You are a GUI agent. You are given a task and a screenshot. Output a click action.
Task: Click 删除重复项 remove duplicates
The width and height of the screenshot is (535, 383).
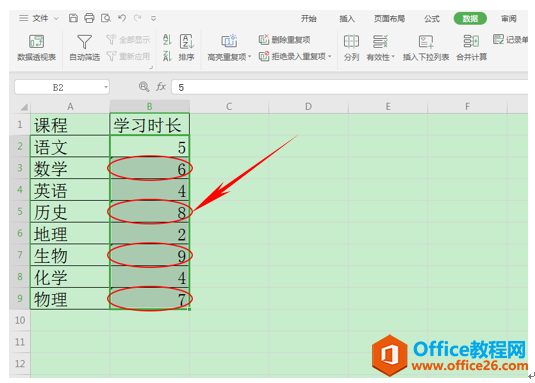pos(284,40)
